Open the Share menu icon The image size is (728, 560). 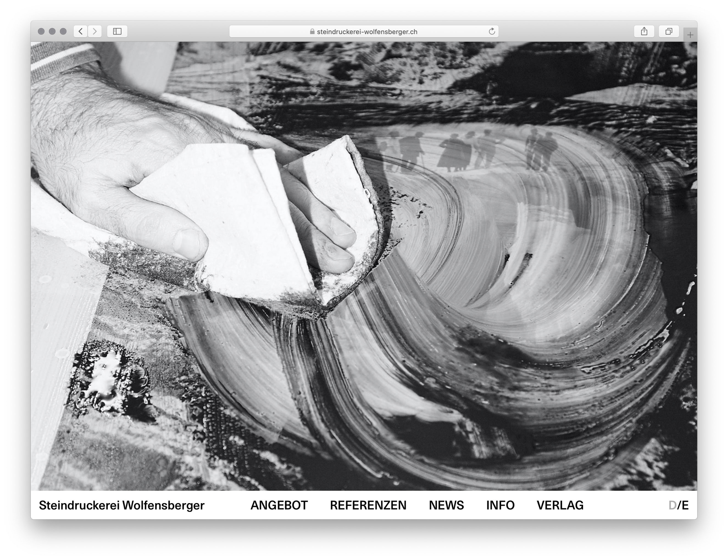tap(644, 31)
